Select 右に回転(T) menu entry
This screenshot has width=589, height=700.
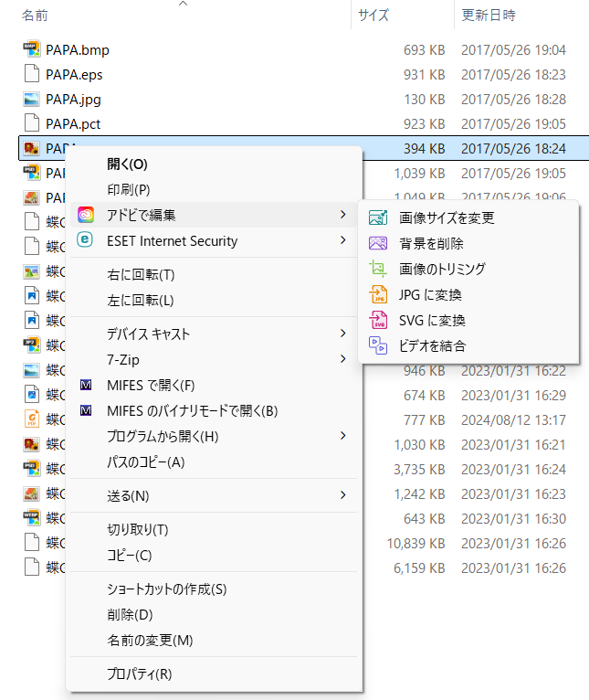tap(140, 274)
